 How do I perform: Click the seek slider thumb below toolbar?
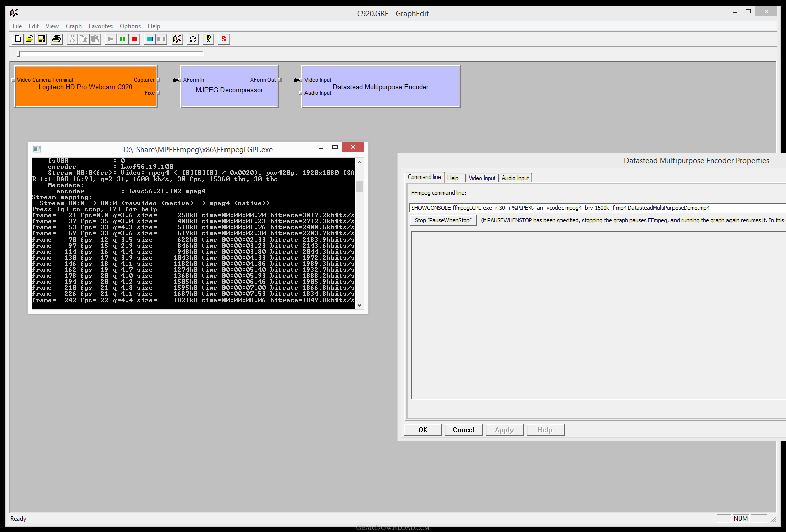(19, 53)
